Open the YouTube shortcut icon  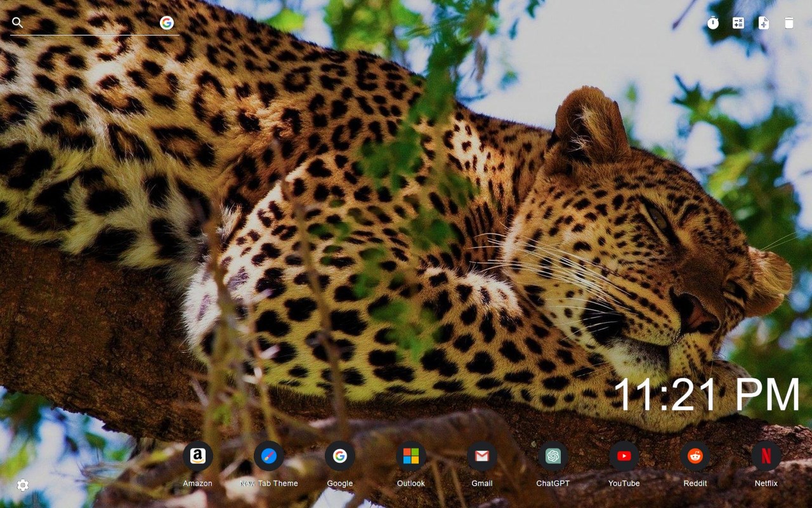624,456
